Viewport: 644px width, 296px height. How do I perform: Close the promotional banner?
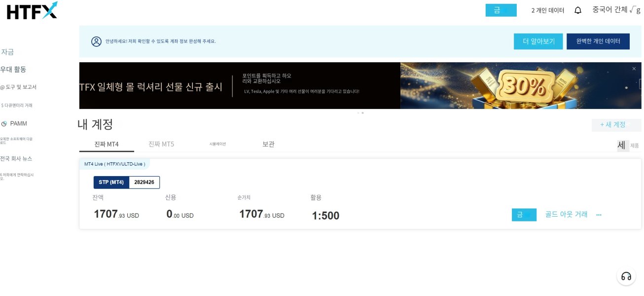coord(634,69)
